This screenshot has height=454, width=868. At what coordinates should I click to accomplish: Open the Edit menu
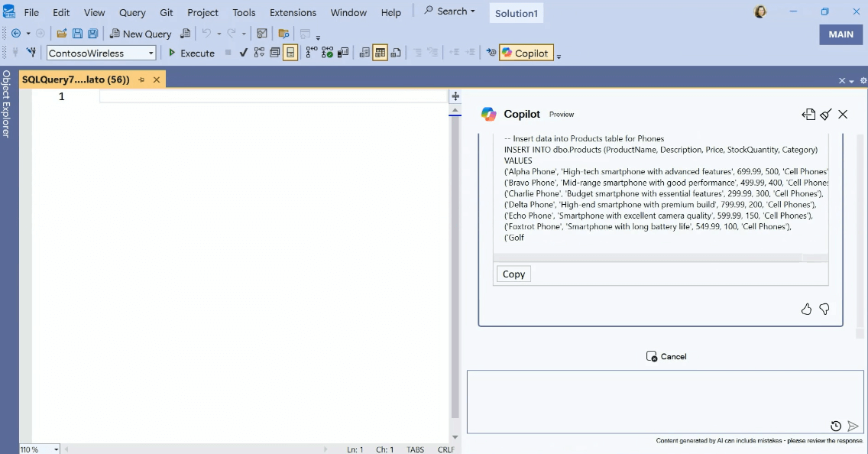(x=61, y=12)
